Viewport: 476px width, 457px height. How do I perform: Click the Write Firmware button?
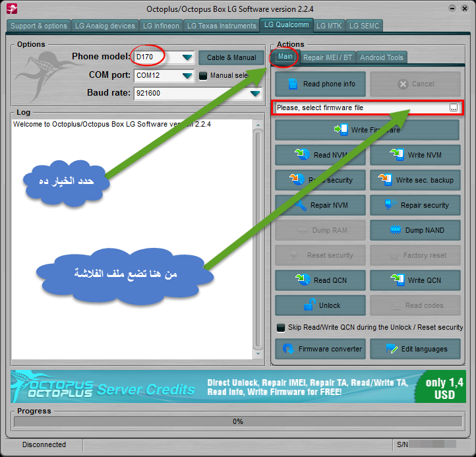[x=367, y=130]
